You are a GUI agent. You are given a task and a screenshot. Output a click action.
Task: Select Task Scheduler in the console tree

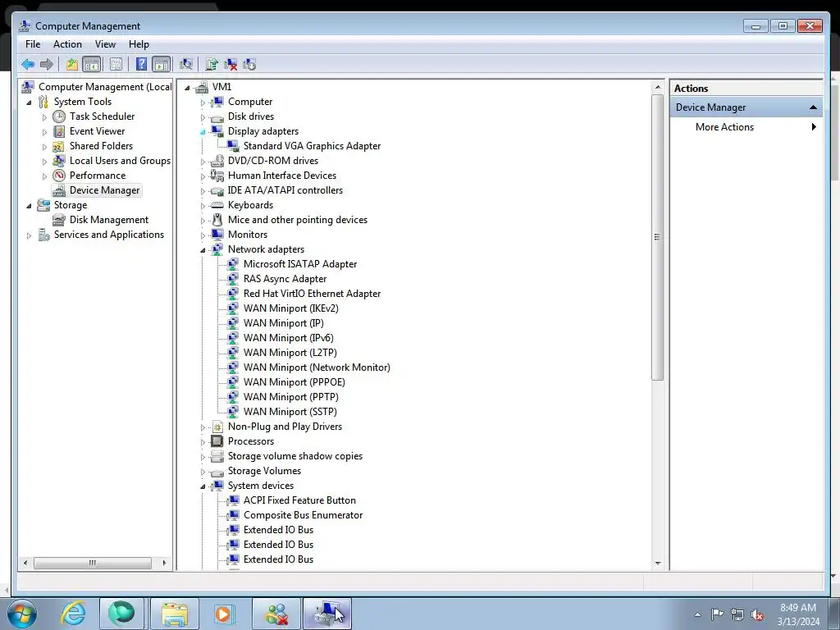102,116
